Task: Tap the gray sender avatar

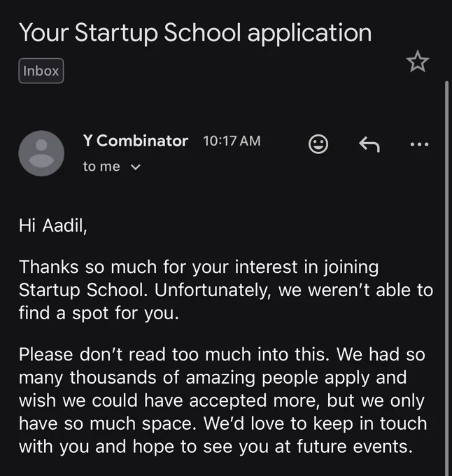Action: tap(41, 153)
